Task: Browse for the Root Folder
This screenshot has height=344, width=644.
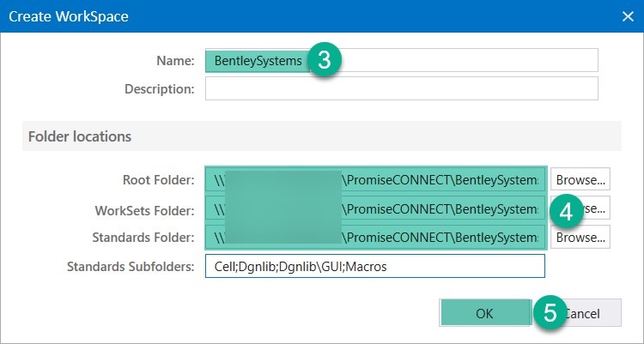Action: click(x=580, y=179)
